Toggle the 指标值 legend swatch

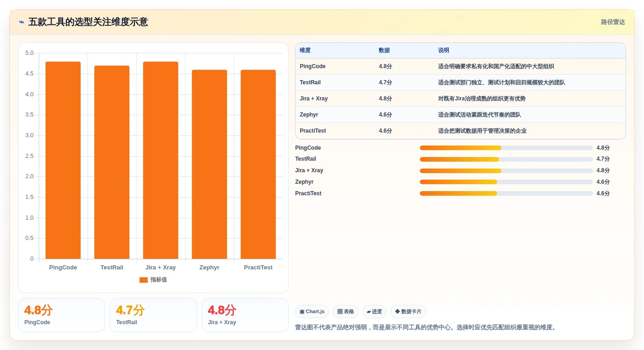(144, 280)
